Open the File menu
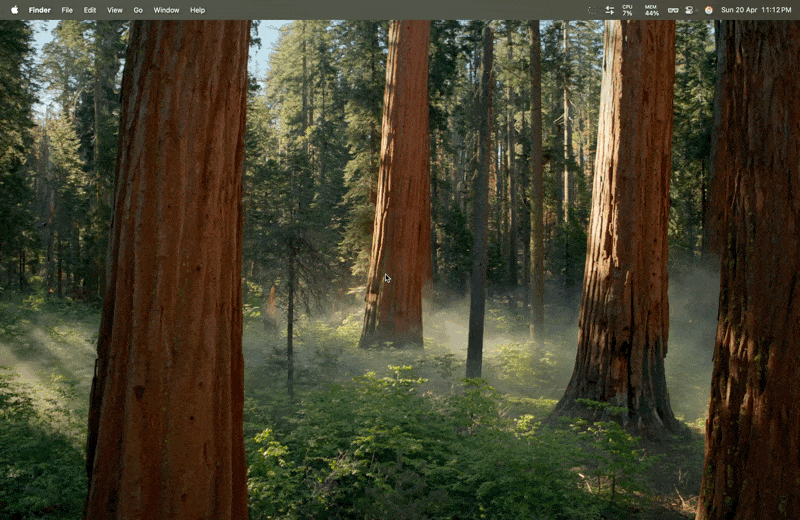Viewport: 800px width, 520px height. [x=67, y=10]
